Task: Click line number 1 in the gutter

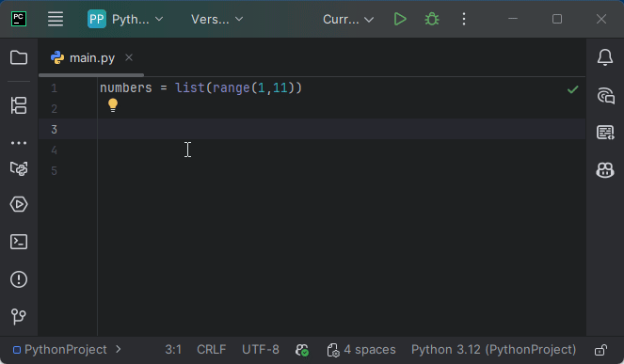Action: click(x=55, y=87)
